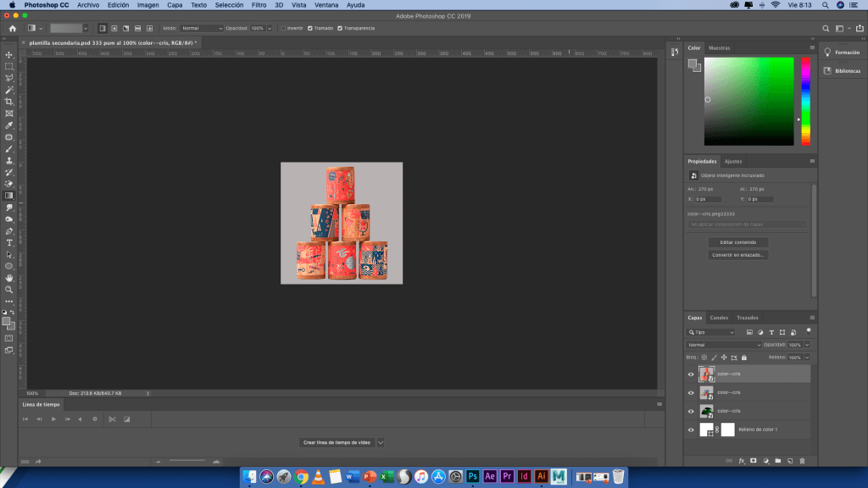Click inside the green color picker field
The height and width of the screenshot is (488, 868).
click(x=748, y=102)
